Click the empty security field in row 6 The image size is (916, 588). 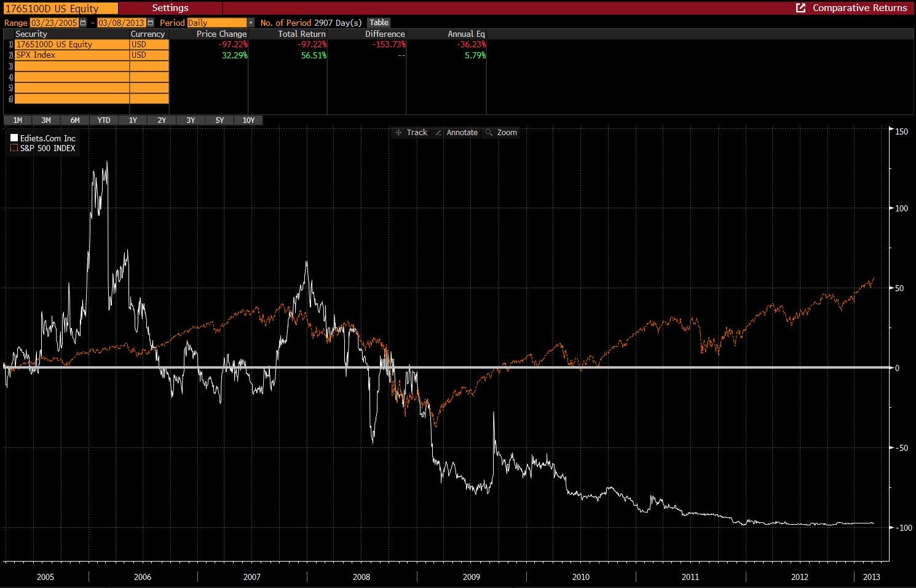[72, 99]
